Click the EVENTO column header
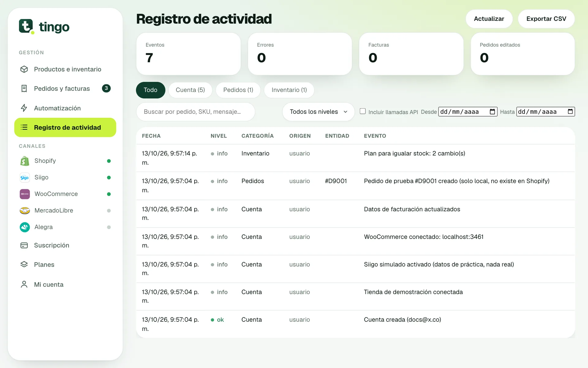The image size is (588, 368). [375, 136]
